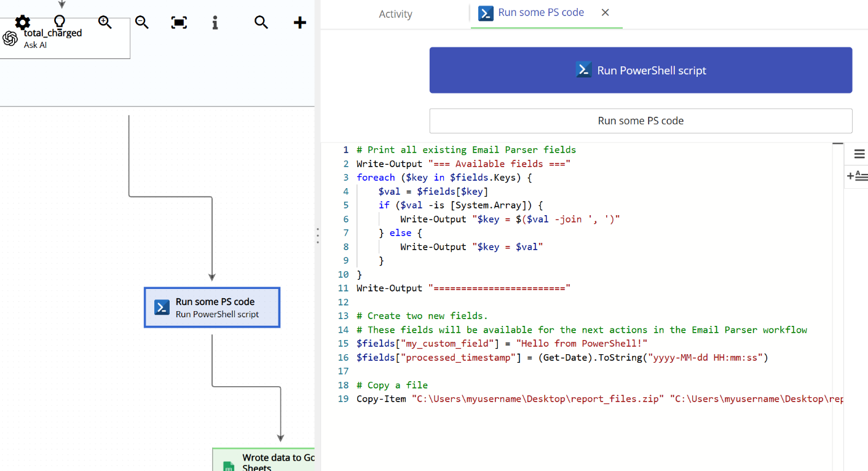
Task: Click the Ask AI ChatGPT icon
Action: (10, 37)
